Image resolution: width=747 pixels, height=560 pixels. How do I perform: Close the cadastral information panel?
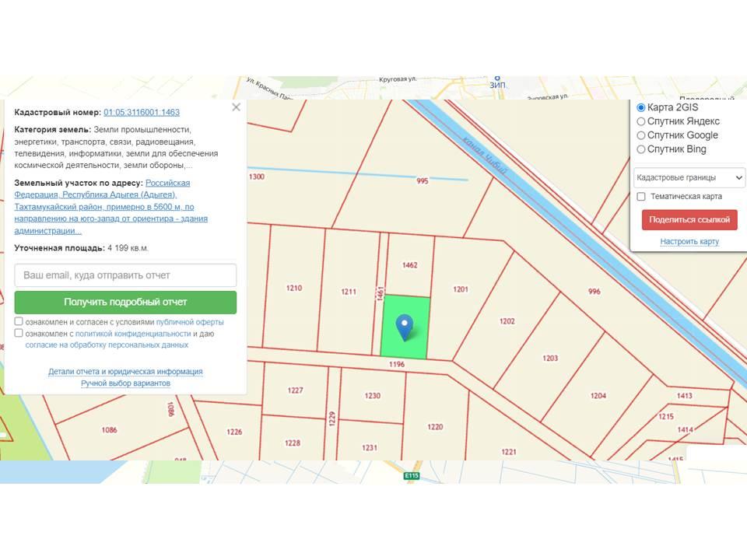236,107
